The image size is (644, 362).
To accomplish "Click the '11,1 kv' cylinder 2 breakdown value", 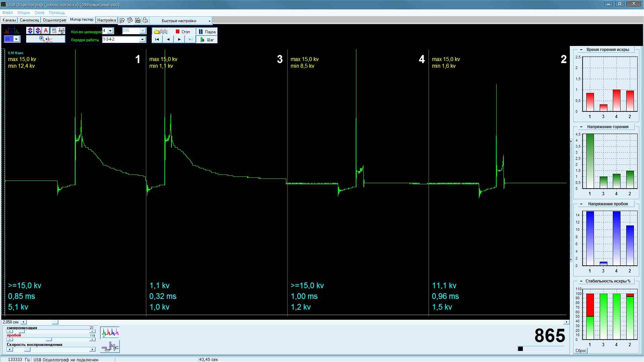I will [444, 286].
